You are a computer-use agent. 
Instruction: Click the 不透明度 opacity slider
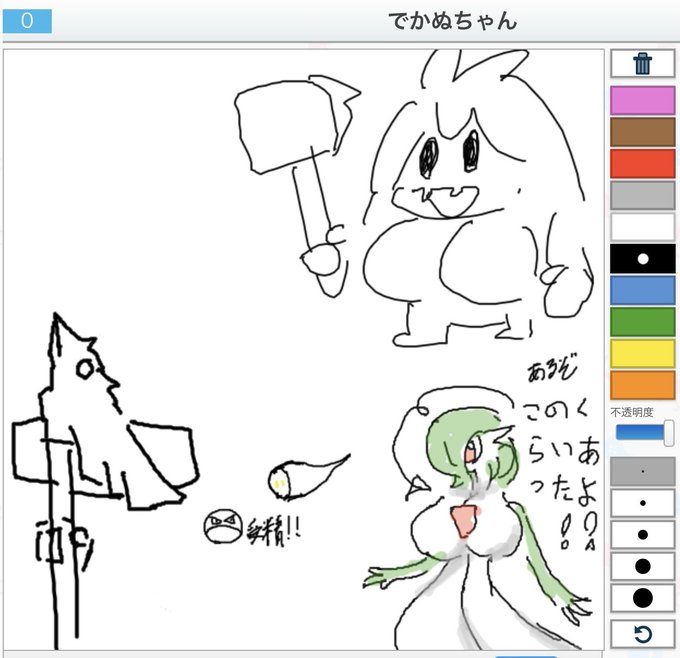[644, 432]
